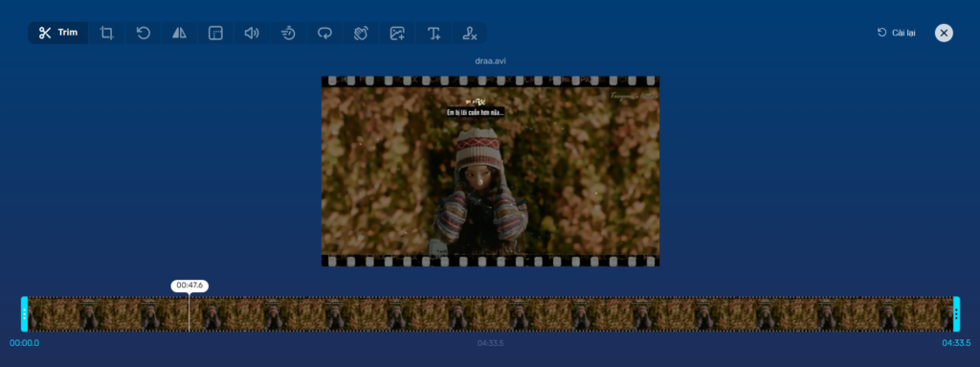Open the Crop tool
This screenshot has height=367, width=980.
pyautogui.click(x=107, y=34)
